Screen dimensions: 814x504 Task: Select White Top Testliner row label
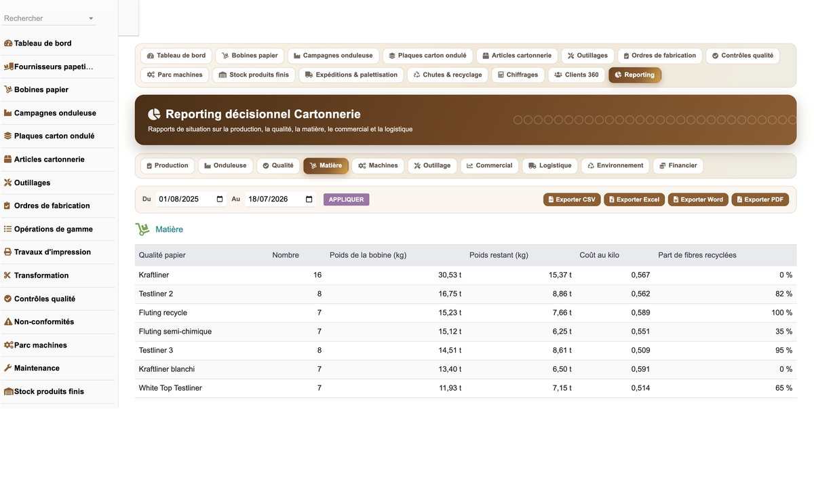coord(170,388)
